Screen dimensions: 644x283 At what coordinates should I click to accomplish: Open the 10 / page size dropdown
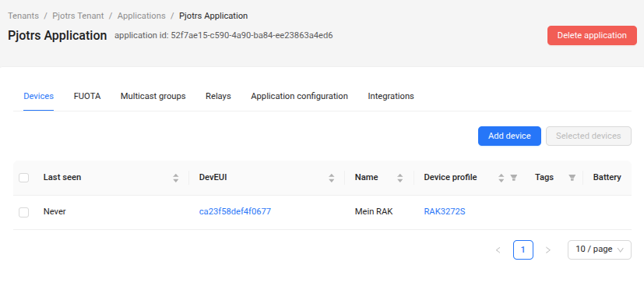coord(600,249)
